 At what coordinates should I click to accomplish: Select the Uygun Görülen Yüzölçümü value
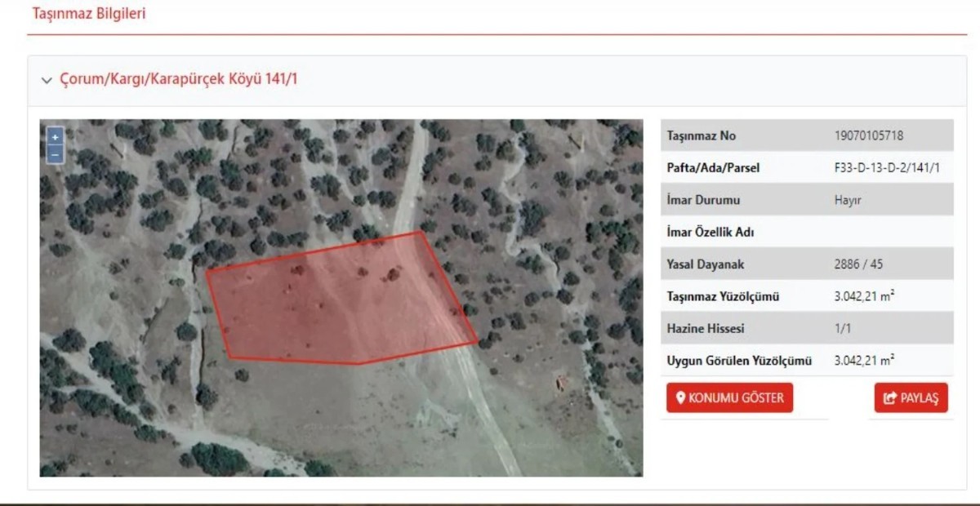point(864,360)
